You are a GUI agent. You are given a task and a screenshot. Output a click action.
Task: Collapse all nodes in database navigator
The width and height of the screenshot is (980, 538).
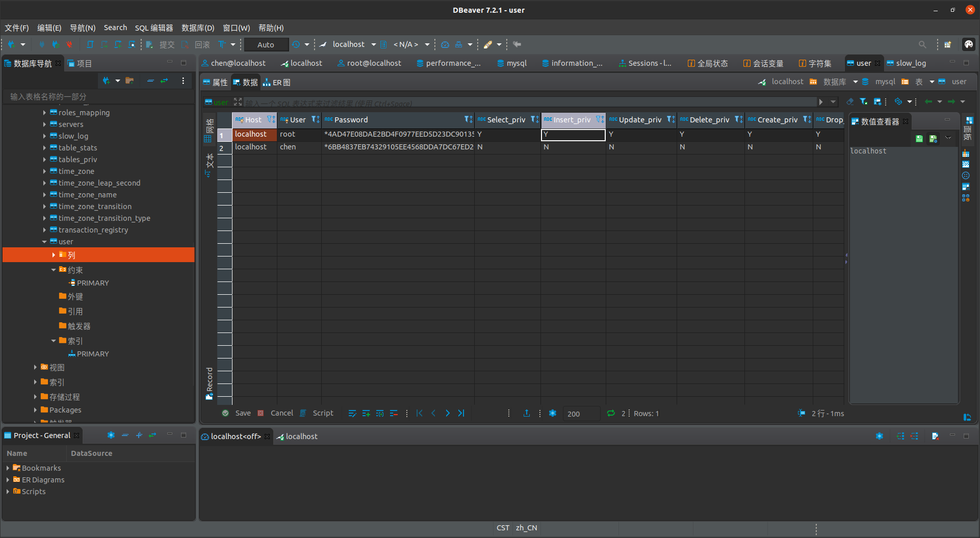(x=150, y=81)
